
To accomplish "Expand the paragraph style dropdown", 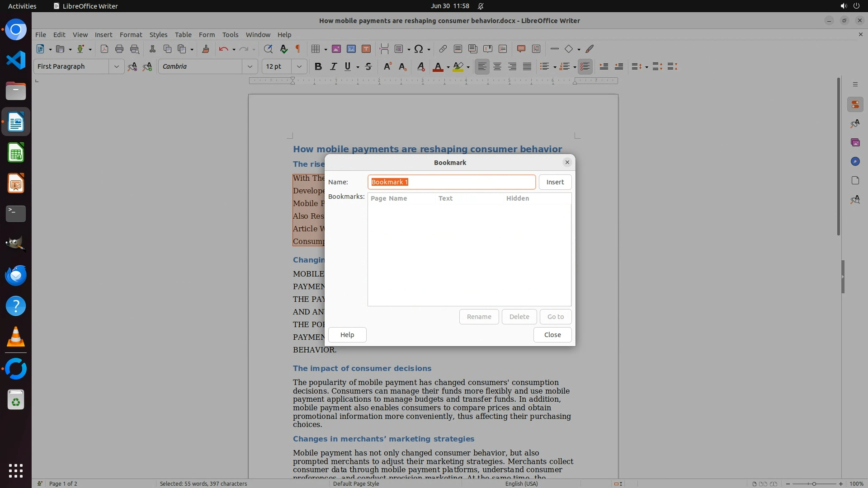I will pyautogui.click(x=116, y=67).
